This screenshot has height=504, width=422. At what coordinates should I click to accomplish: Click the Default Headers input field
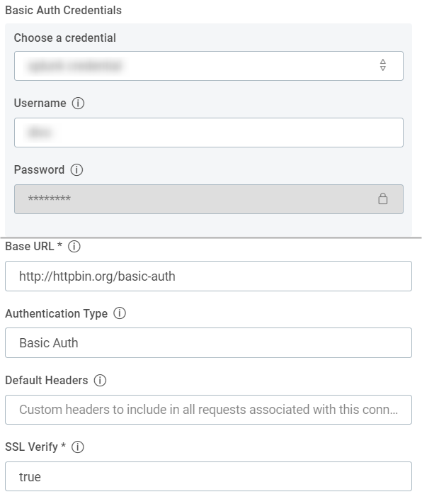click(208, 410)
